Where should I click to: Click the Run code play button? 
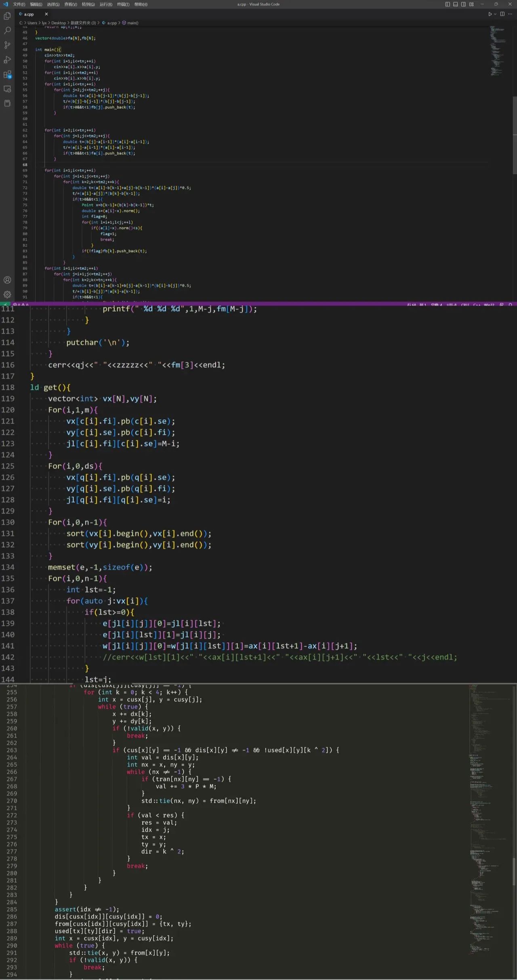click(490, 14)
